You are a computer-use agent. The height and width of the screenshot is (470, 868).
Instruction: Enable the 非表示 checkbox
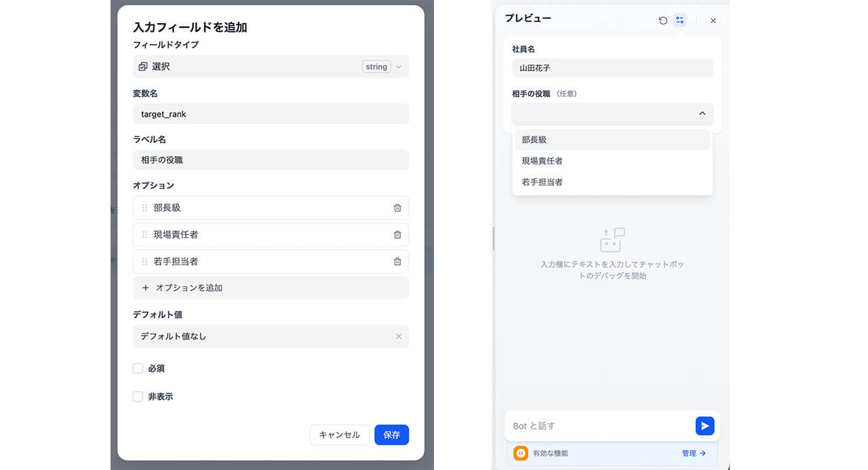(x=137, y=396)
